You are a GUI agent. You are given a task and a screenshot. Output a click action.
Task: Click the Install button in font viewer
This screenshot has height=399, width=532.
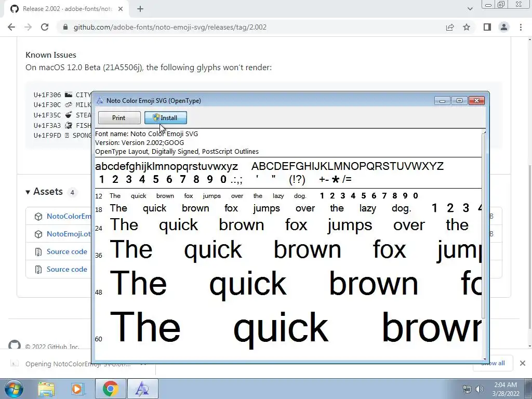click(166, 118)
